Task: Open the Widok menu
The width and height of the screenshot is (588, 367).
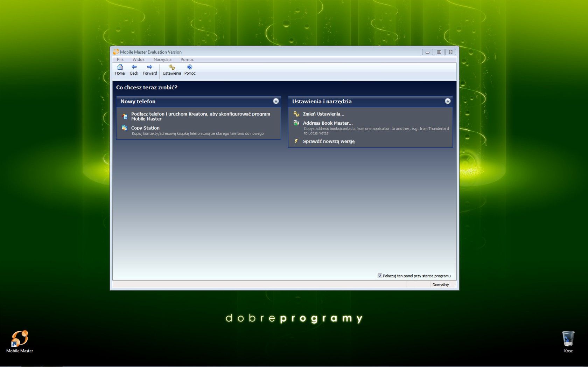Action: pyautogui.click(x=139, y=60)
